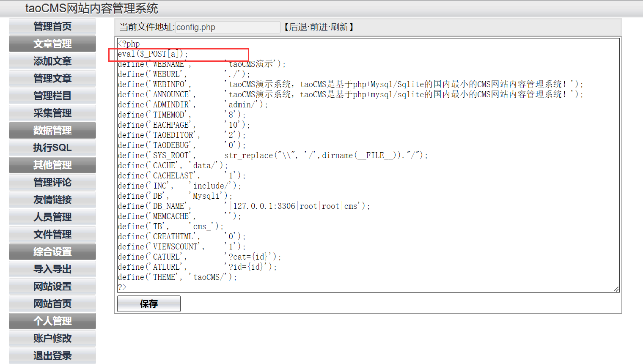
Task: Select 采集管理 menu item
Action: [x=52, y=113]
